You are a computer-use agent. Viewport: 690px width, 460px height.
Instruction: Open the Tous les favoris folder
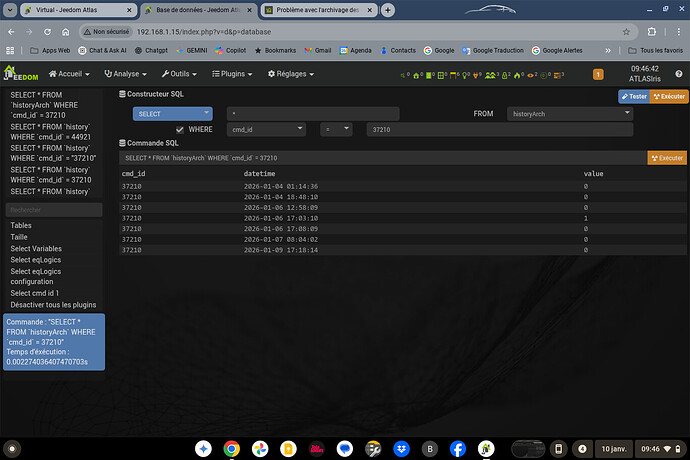click(x=656, y=51)
